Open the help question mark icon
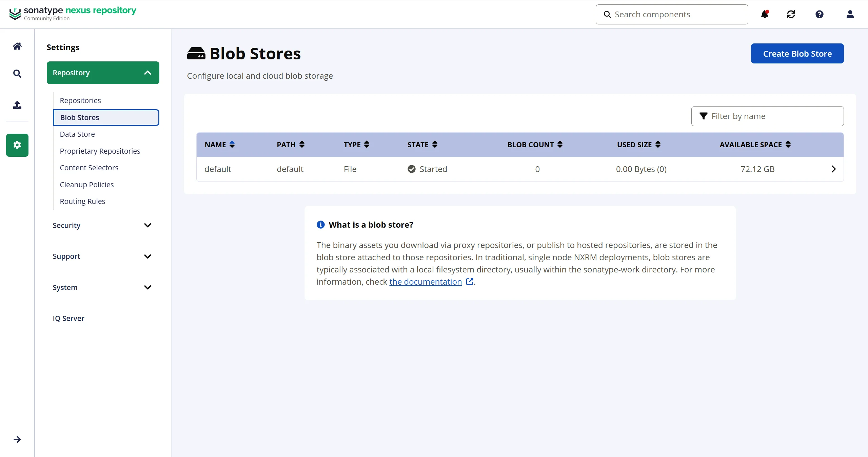Viewport: 868px width, 457px height. [x=820, y=14]
